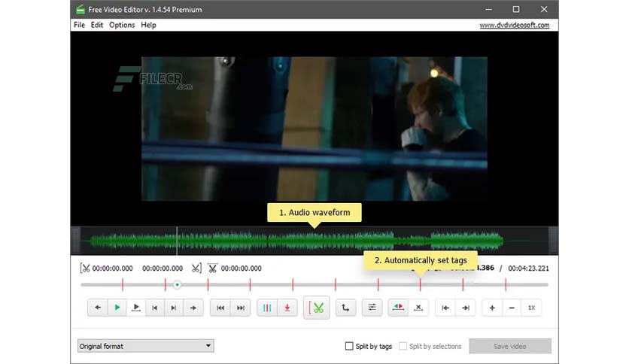The width and height of the screenshot is (629, 364).
Task: Open the File menu
Action: click(x=80, y=25)
